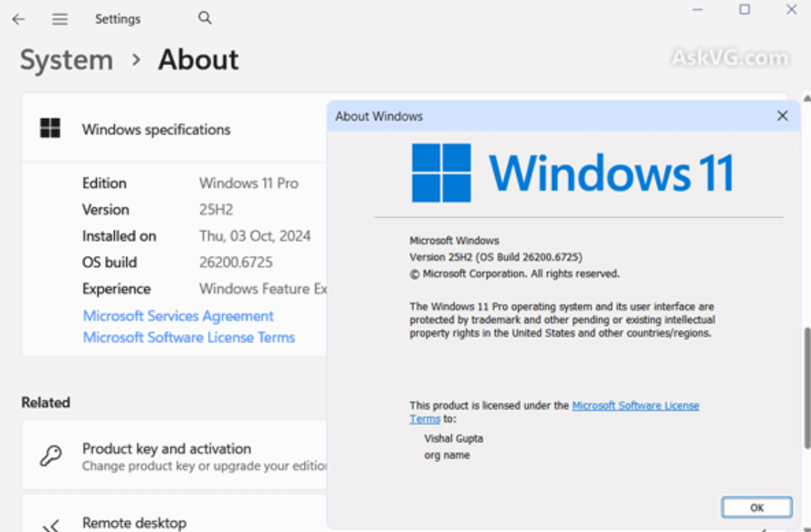Screen dimensions: 811x532
Task: Close the About Windows dialog with its X
Action: tap(782, 116)
